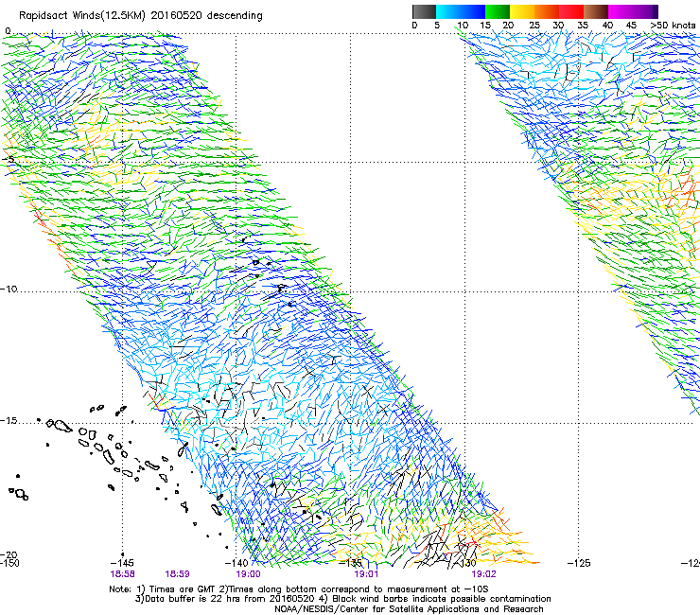Click the '10' legend scale label
Screen dimensions: 700x615
(x=463, y=25)
